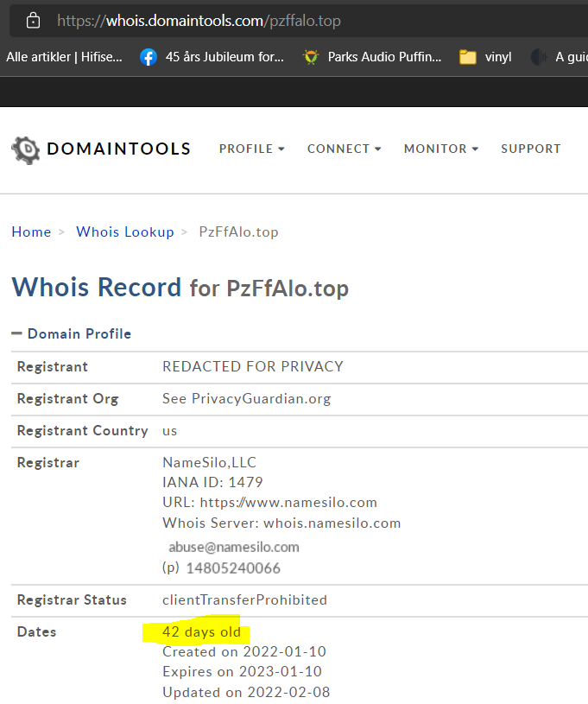The image size is (588, 704).
Task: Click the Registrant row label
Action: 52,366
